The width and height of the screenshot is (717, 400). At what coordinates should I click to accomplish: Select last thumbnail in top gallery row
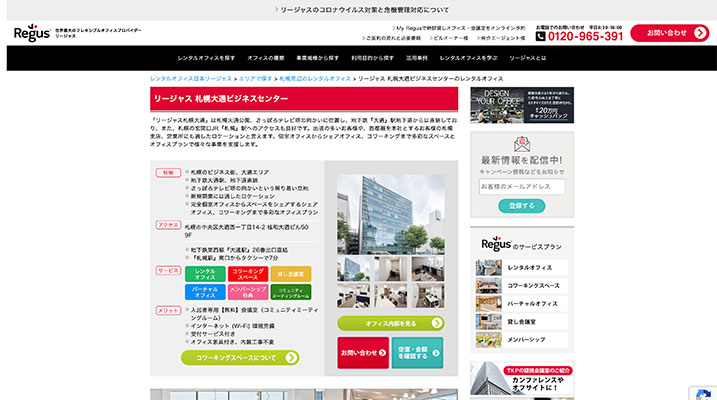click(428, 268)
